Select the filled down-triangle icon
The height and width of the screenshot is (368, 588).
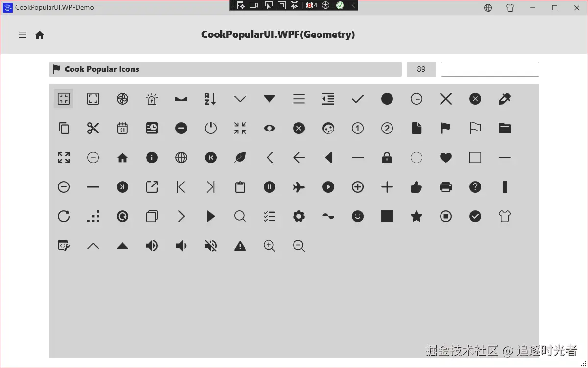click(269, 99)
